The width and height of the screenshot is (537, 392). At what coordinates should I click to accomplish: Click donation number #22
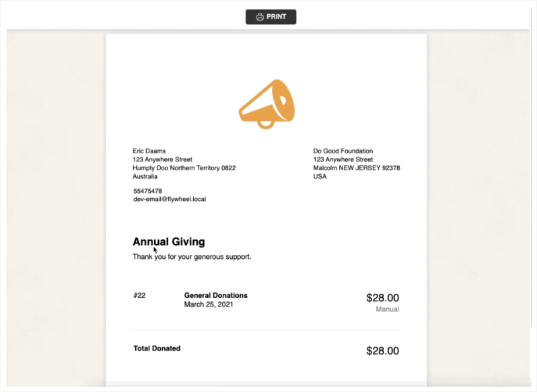(139, 295)
